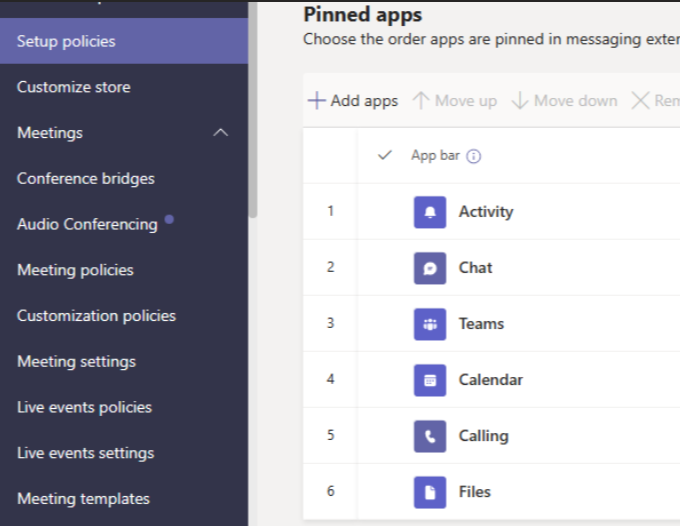Click the Chat bubble app icon

click(430, 268)
